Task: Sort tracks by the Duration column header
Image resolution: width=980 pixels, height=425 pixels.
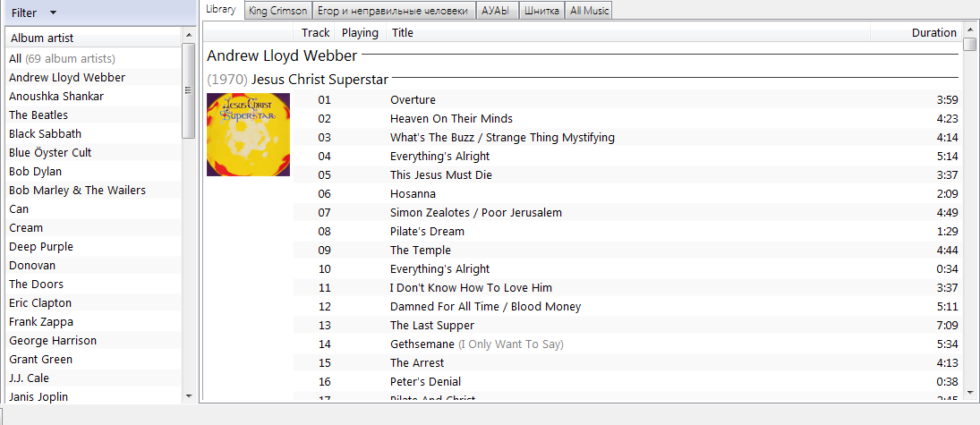Action: 933,33
